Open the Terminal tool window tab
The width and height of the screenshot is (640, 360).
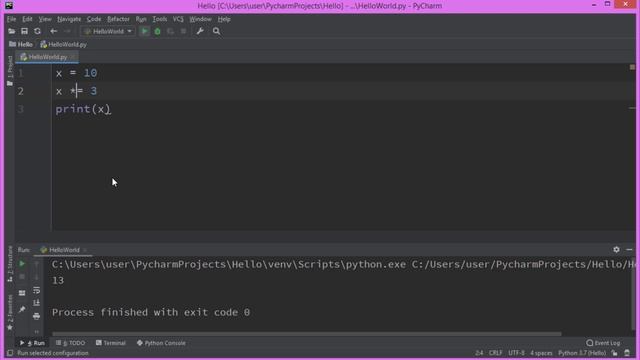coord(111,343)
